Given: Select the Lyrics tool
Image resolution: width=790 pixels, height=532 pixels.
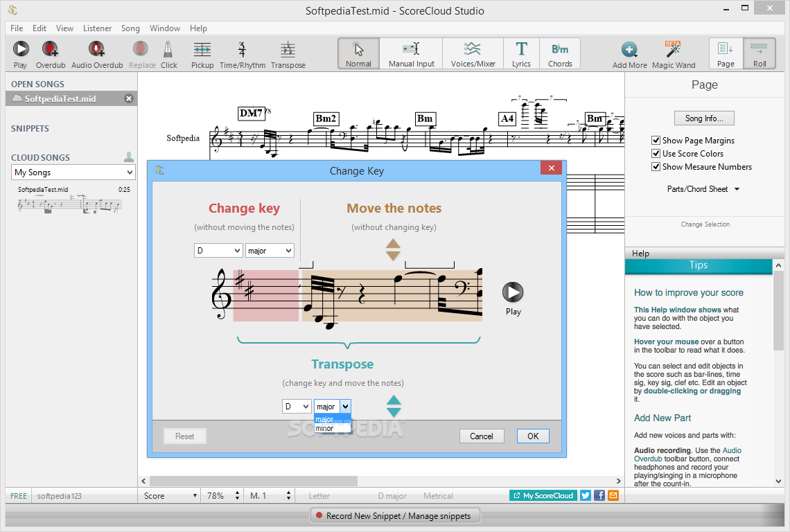Looking at the screenshot, I should point(521,53).
